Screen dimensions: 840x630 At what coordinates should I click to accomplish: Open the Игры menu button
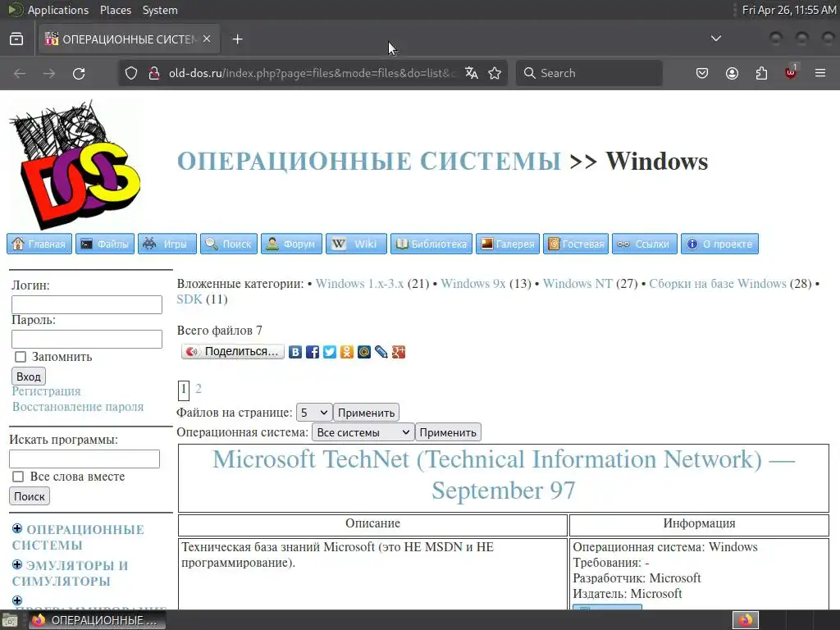point(167,244)
